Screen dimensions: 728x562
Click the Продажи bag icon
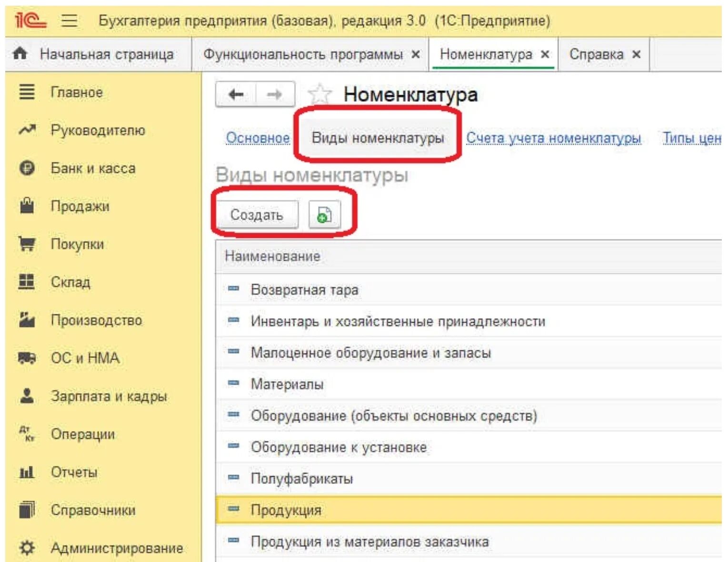tap(27, 206)
